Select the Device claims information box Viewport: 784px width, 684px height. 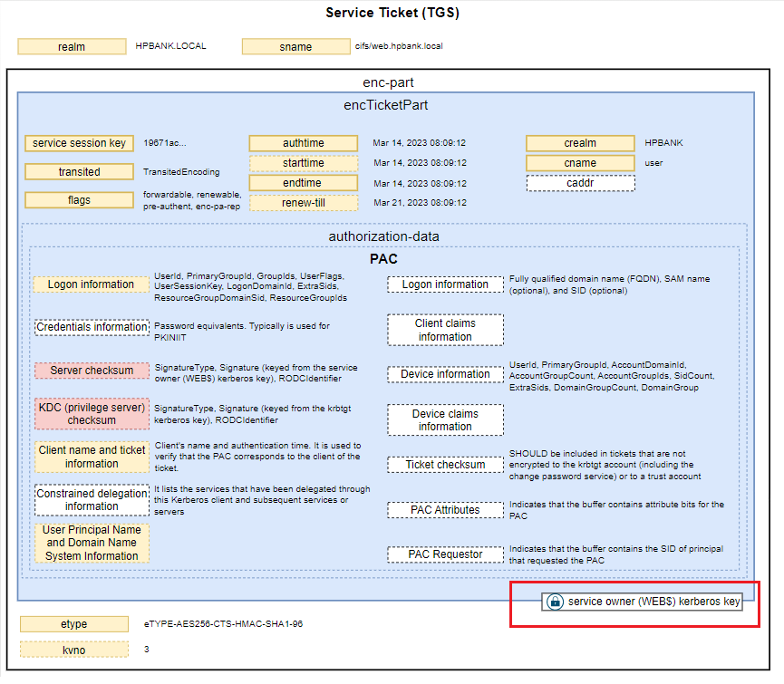(445, 420)
